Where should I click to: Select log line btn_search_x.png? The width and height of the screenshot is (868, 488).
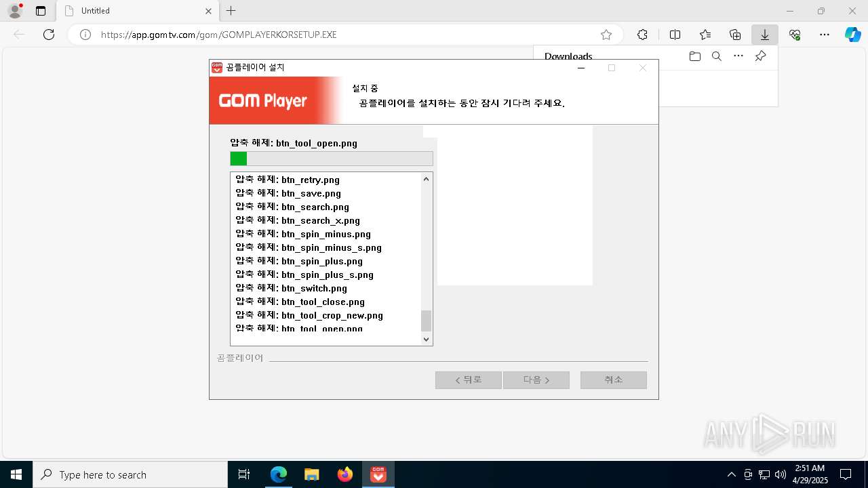[298, 220]
